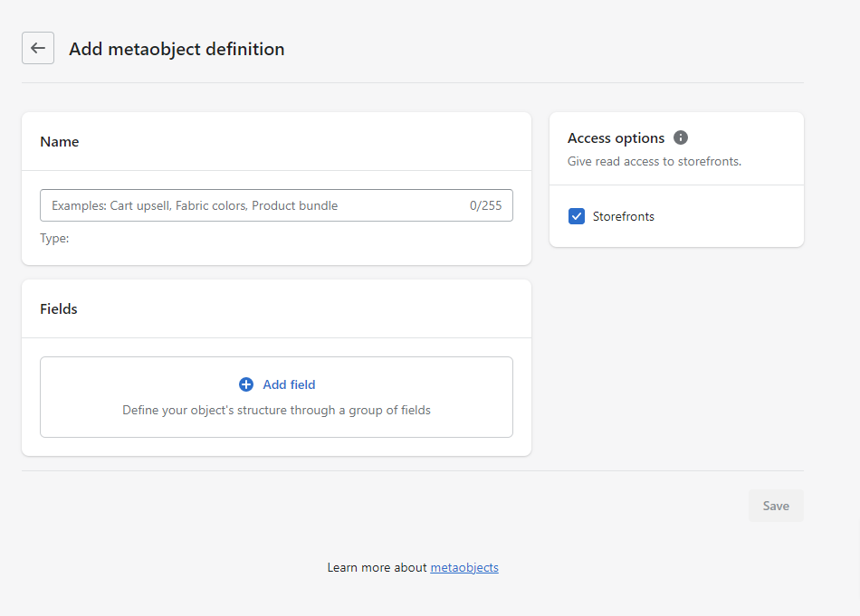Click the 'Define your object's structure' description
This screenshot has height=616, width=860.
pos(276,411)
